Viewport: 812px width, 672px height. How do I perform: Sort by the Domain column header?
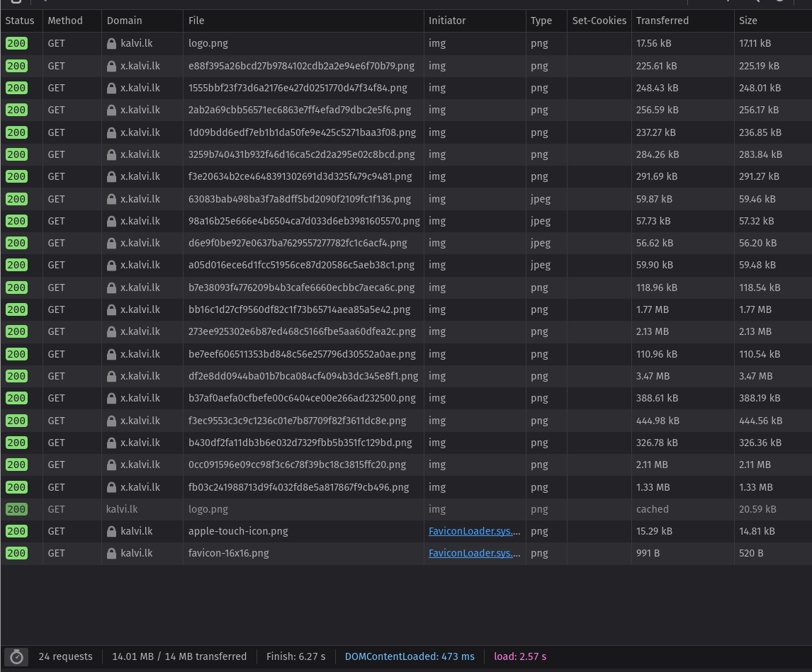click(125, 21)
